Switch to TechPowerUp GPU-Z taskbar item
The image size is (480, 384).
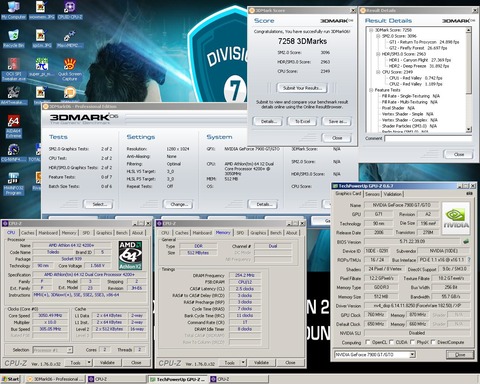pos(178,379)
